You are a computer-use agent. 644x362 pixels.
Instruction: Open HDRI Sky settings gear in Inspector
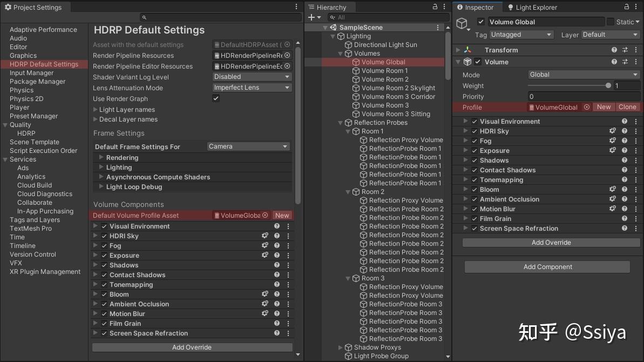click(x=613, y=131)
